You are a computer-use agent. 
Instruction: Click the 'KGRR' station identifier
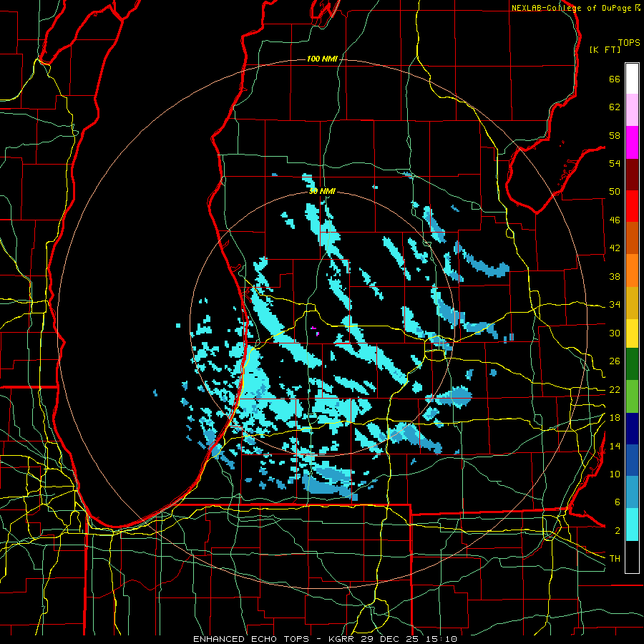pos(342,639)
